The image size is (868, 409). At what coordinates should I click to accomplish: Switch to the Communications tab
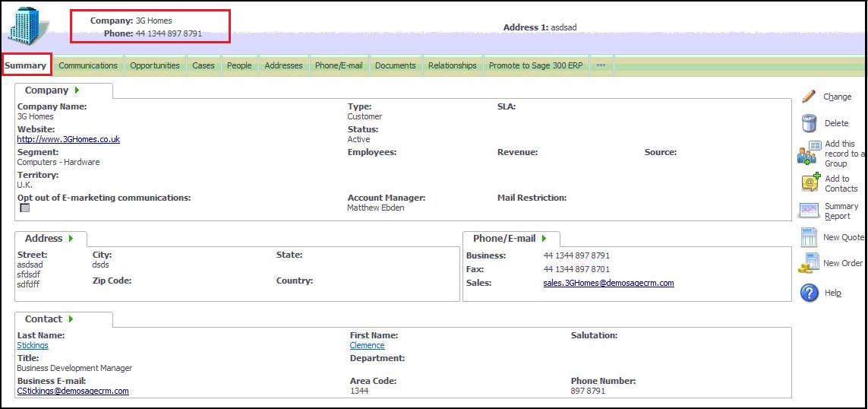(88, 65)
